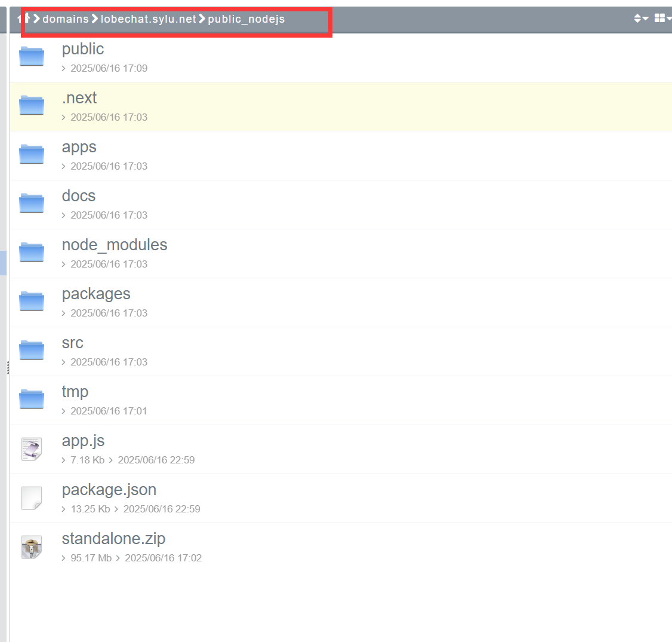The width and height of the screenshot is (672, 642).
Task: Select the apps folder icon
Action: click(32, 154)
